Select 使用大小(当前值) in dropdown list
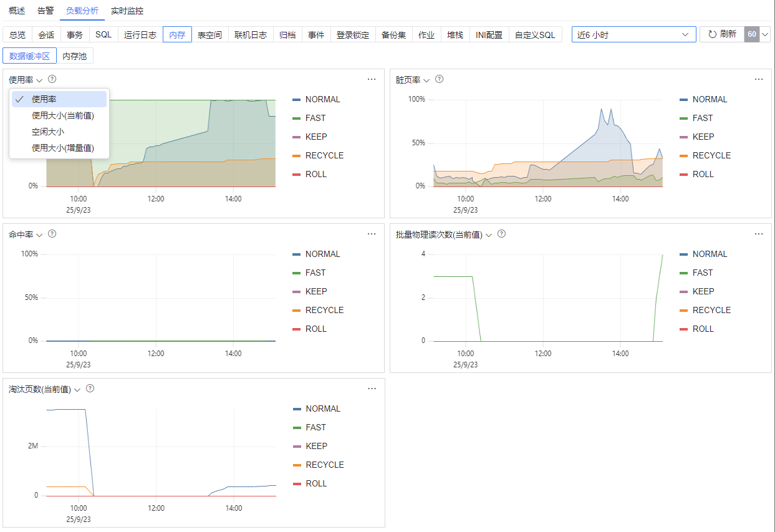The width and height of the screenshot is (775, 532). (x=59, y=115)
